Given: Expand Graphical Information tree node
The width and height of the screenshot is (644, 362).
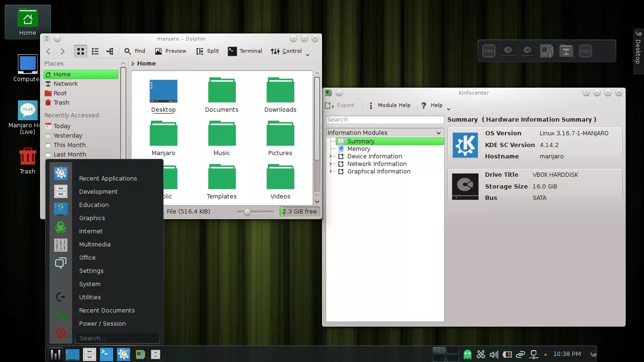Looking at the screenshot, I should coord(331,172).
